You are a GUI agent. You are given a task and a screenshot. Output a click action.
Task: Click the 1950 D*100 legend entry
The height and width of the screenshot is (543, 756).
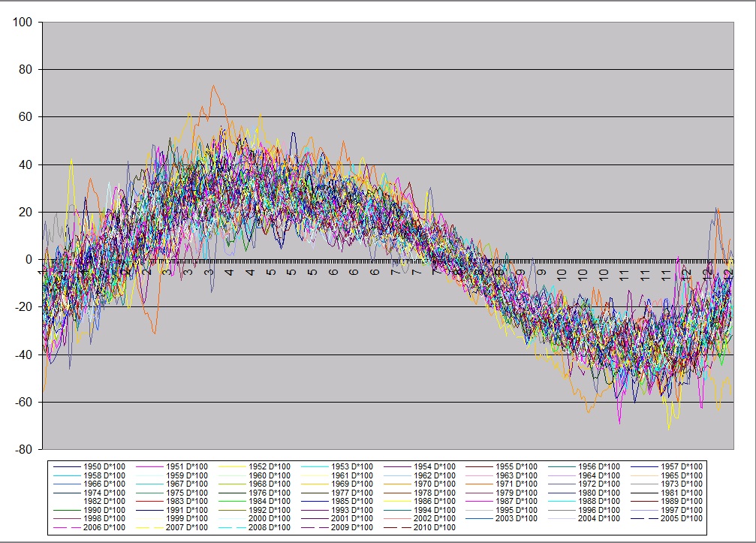click(104, 466)
